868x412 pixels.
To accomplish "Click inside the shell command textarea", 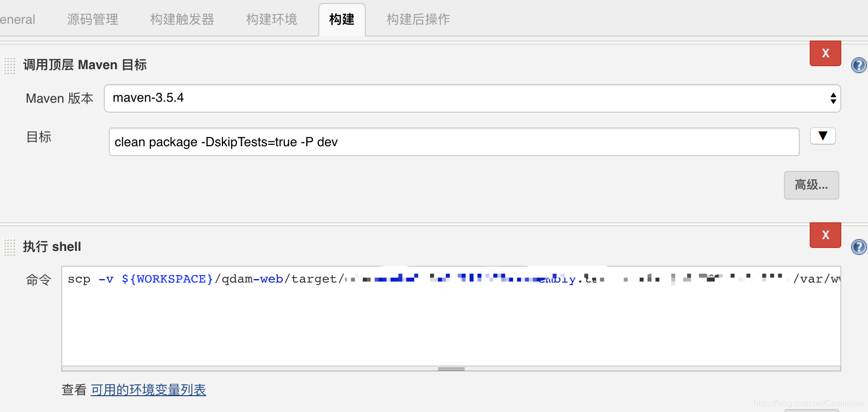I will point(451,316).
